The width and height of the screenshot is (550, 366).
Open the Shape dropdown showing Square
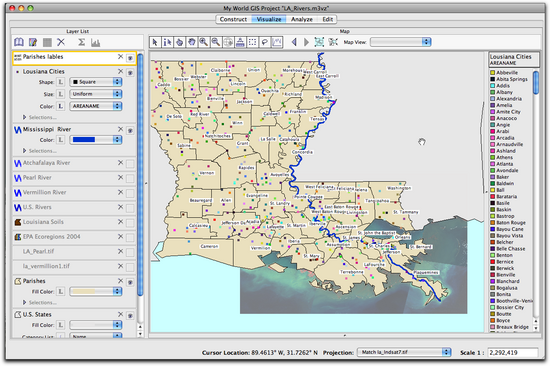point(96,82)
